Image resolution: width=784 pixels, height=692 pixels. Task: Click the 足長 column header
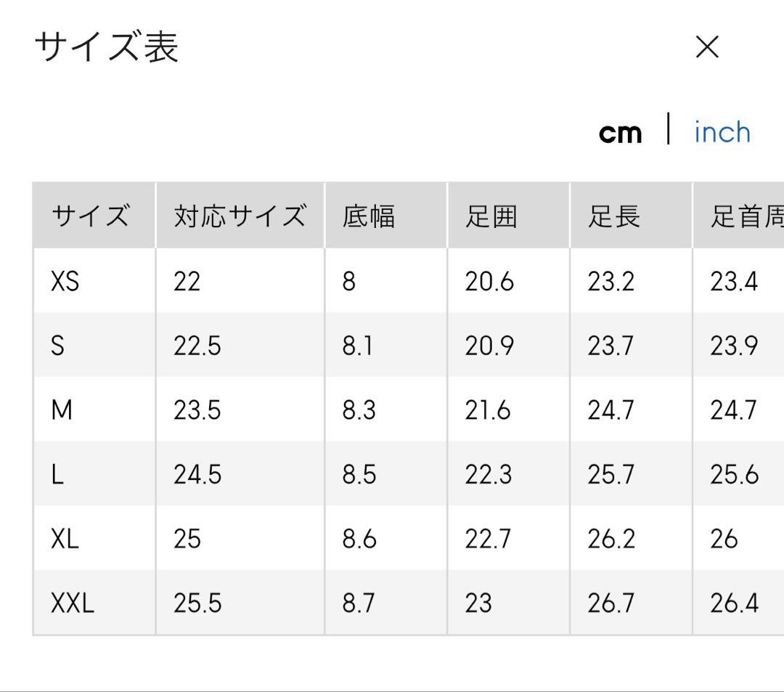point(614,216)
